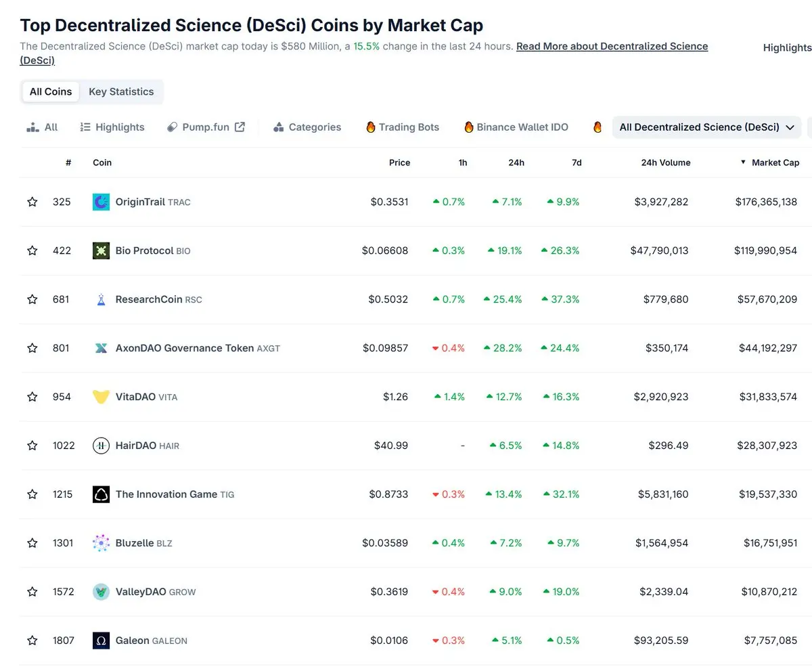Star the Bluzelle row

click(x=32, y=543)
